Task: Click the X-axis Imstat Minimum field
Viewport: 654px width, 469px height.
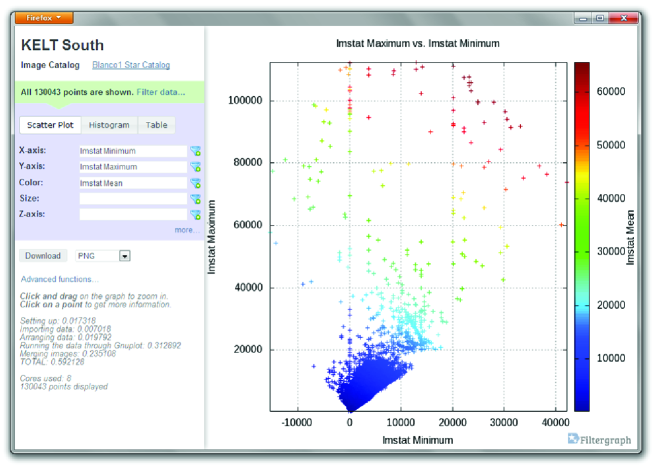Action: tap(133, 151)
